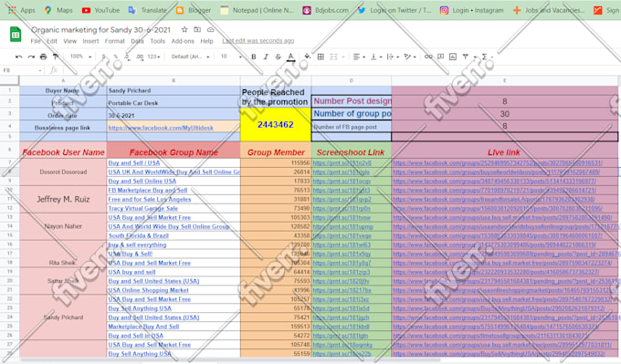Image resolution: width=621 pixels, height=364 pixels.
Task: Insert a link from the toolbar
Action: 428,57
